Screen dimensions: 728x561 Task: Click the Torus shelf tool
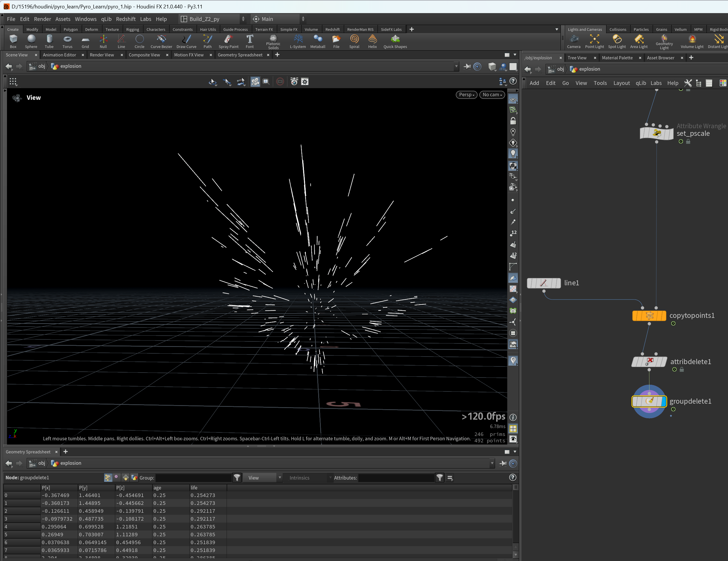point(67,41)
